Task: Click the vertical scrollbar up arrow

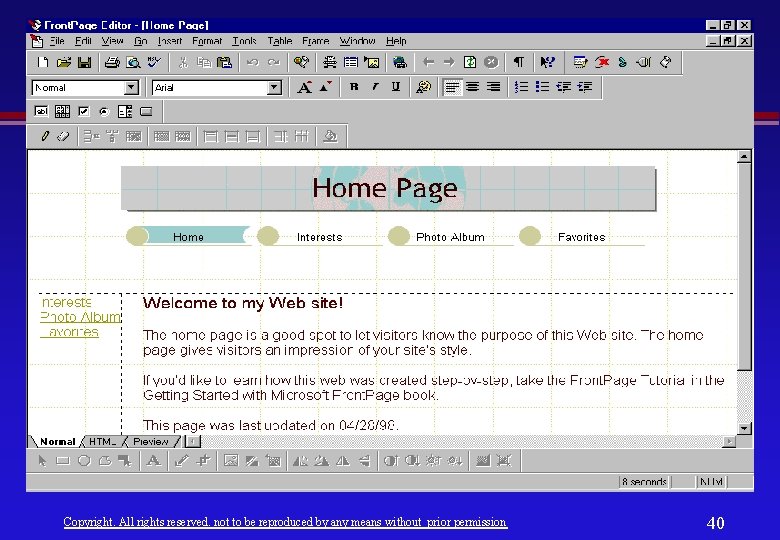Action: pyautogui.click(x=744, y=157)
